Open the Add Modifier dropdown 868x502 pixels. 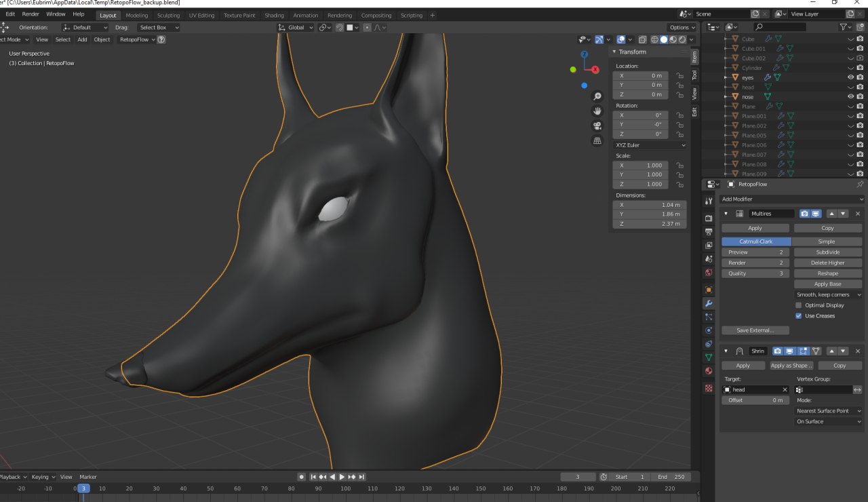pyautogui.click(x=791, y=199)
